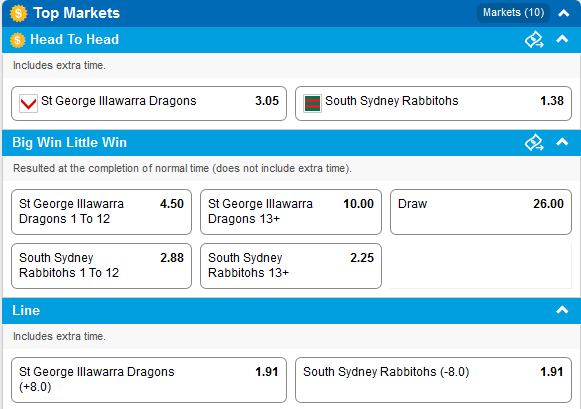The width and height of the screenshot is (581, 409).
Task: Collapse the Big Win Little Win market
Action: click(x=562, y=142)
